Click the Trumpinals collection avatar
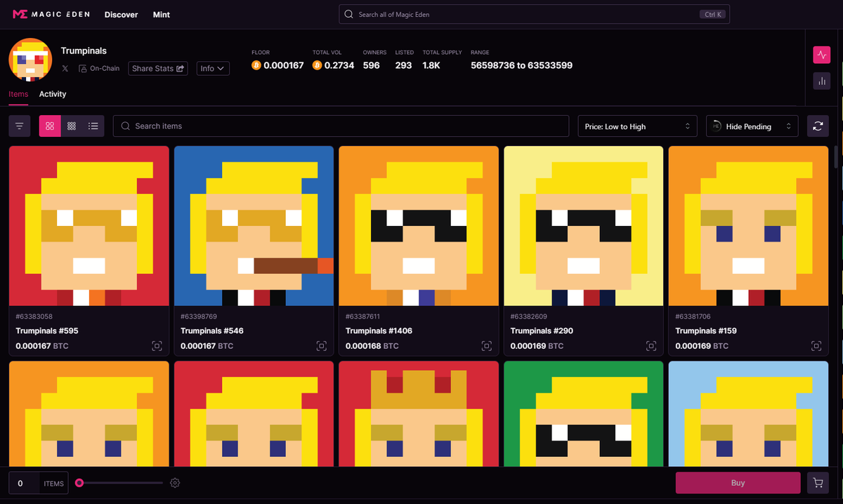This screenshot has height=504, width=843. coord(30,60)
